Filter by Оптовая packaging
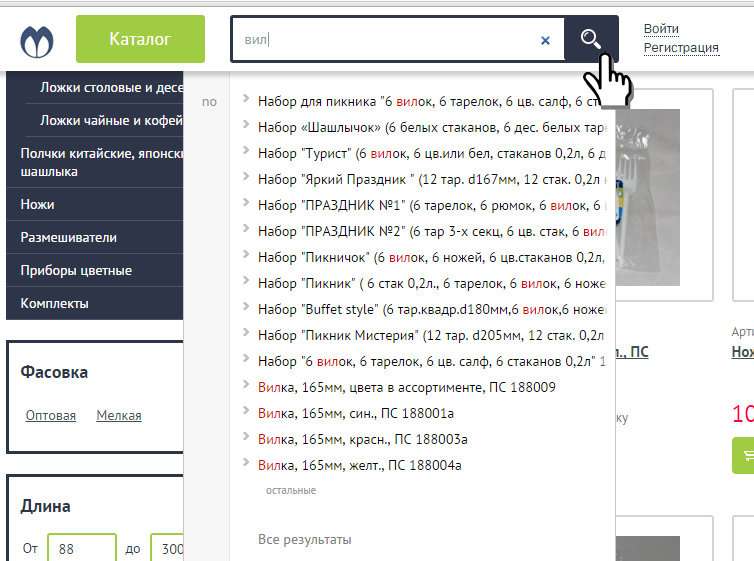 coord(50,415)
